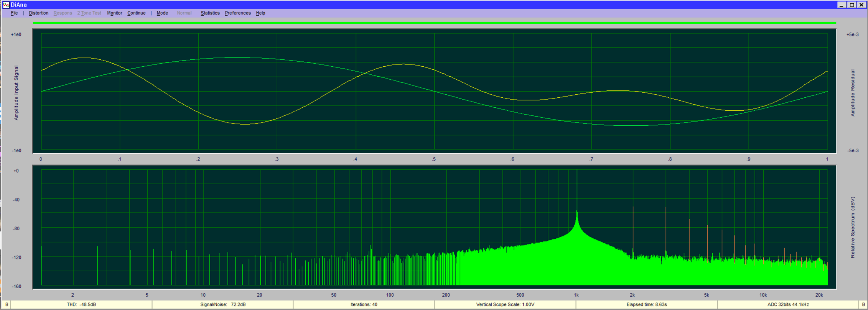Open the File menu

pos(14,13)
